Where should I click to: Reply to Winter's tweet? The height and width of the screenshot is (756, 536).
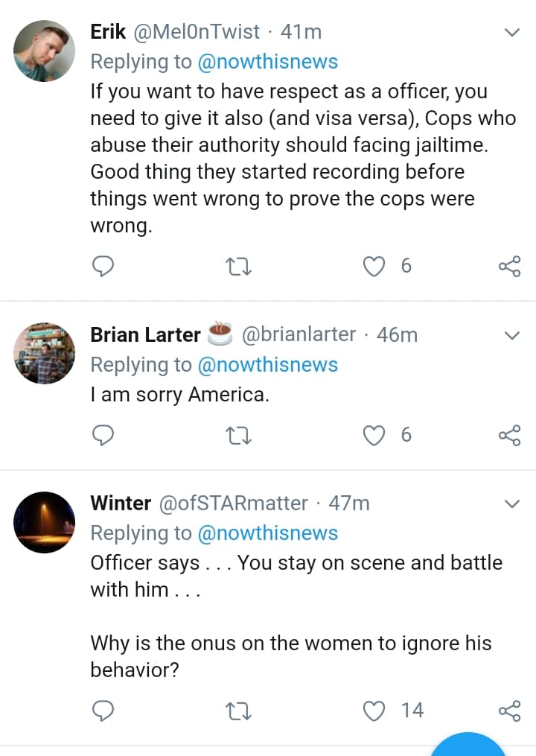point(104,711)
